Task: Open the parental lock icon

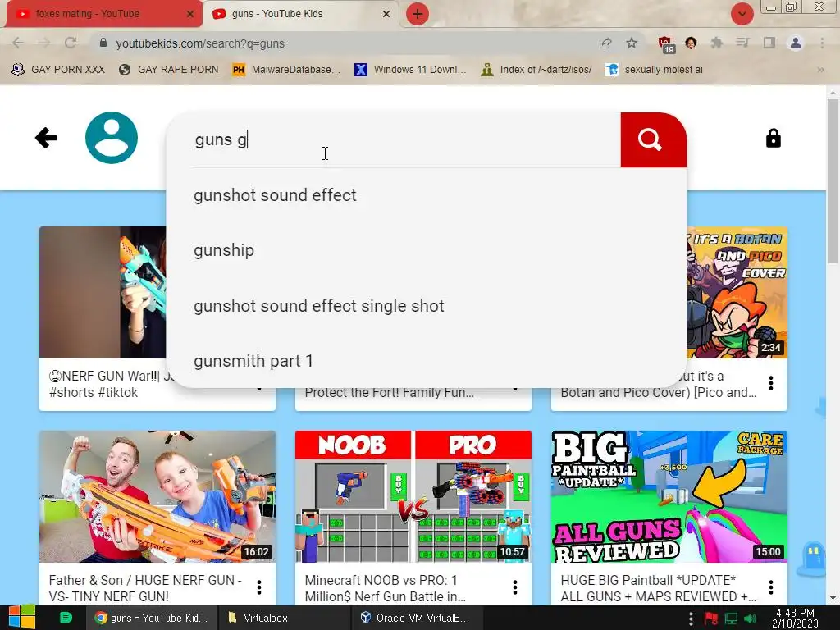Action: coord(773,138)
